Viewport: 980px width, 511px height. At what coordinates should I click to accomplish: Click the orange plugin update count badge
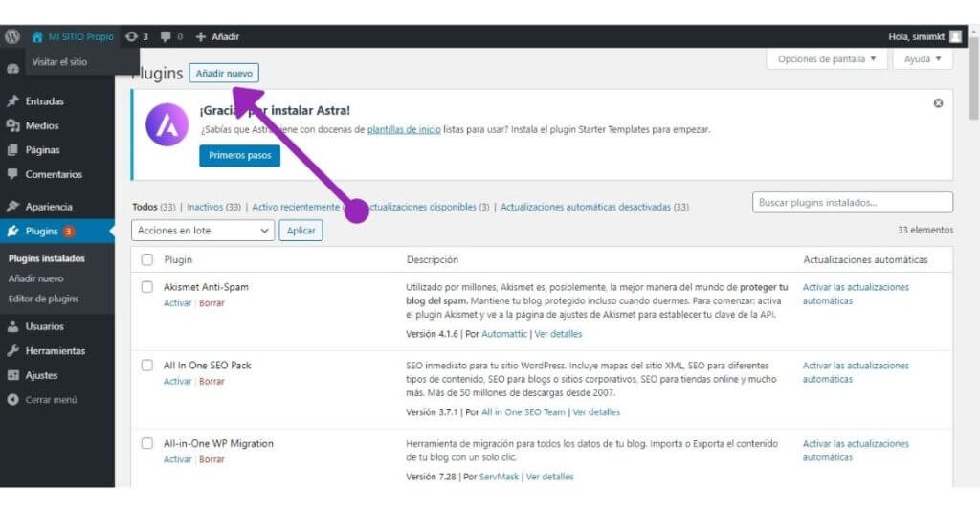coord(68,232)
